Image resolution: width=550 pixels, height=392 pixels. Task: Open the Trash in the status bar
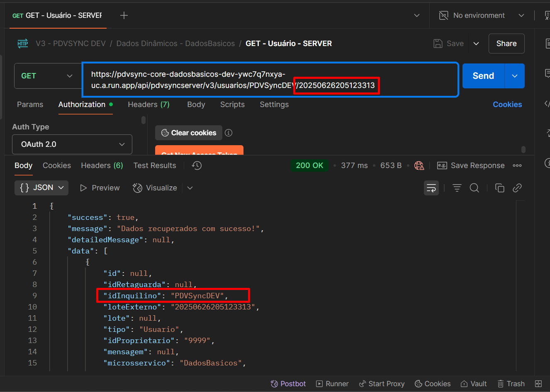(511, 384)
